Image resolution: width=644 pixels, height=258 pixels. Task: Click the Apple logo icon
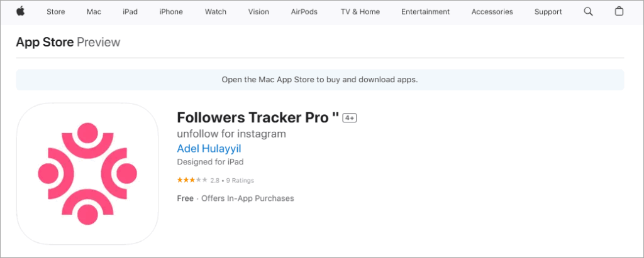point(21,11)
